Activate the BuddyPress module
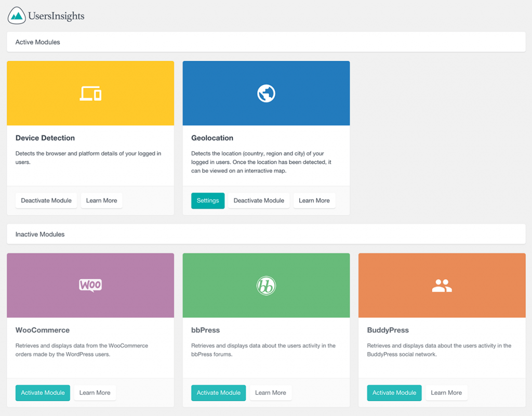 394,393
